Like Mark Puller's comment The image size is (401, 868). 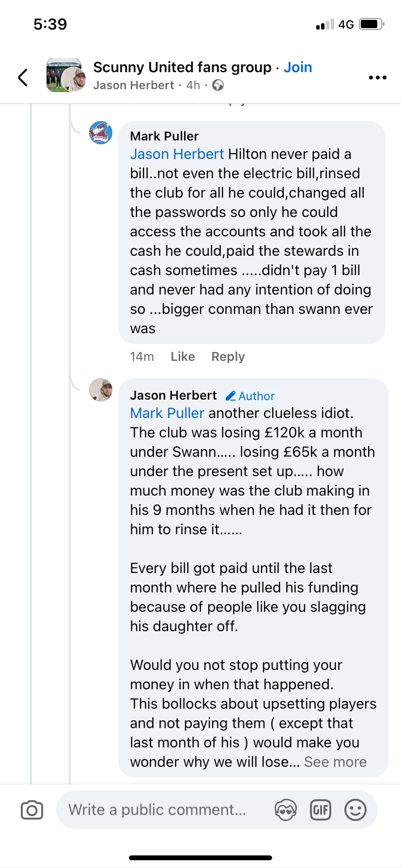coord(183,356)
